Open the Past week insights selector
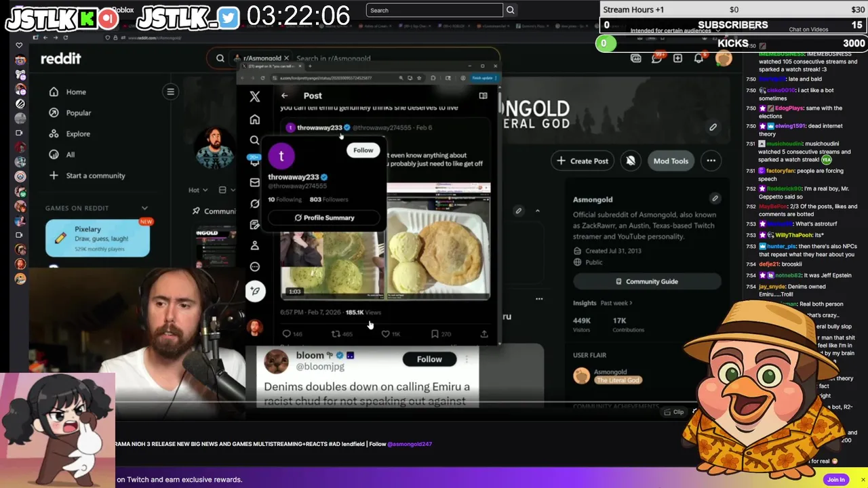 point(616,303)
